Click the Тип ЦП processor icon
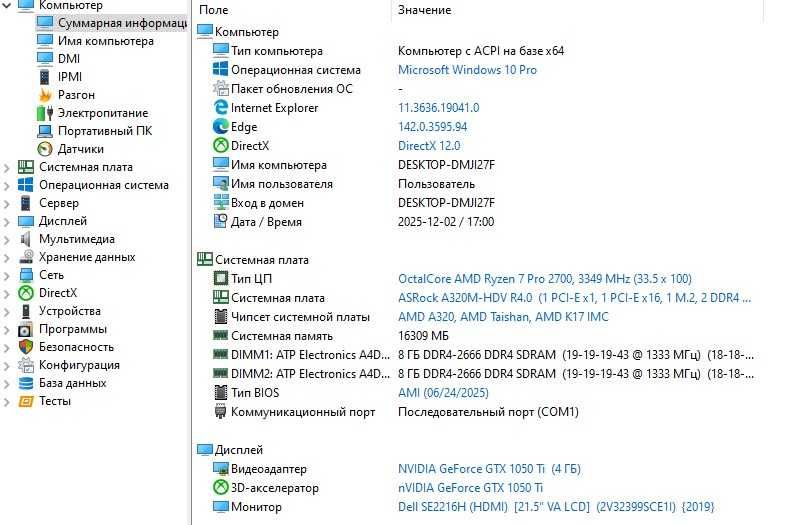This screenshot has height=525, width=808. (x=221, y=279)
